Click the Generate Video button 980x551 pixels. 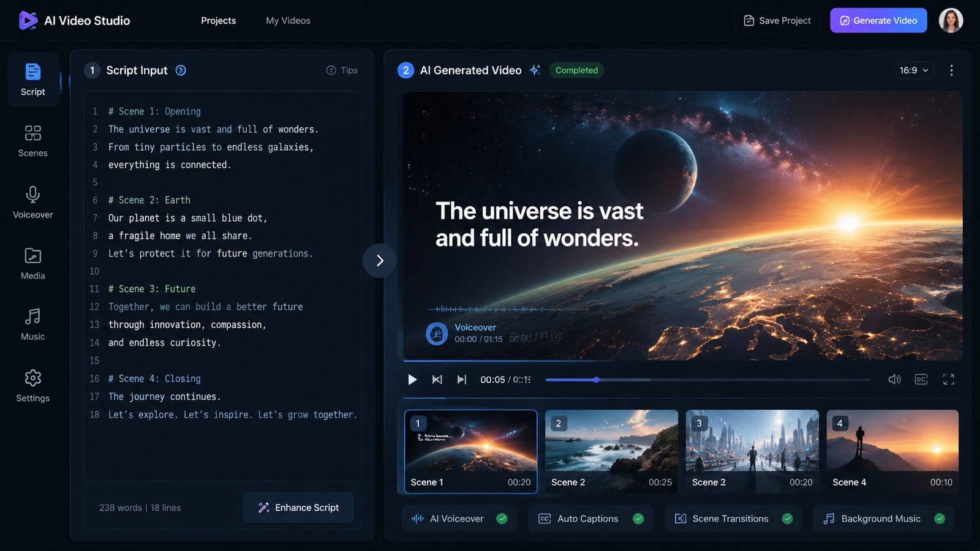pos(878,20)
